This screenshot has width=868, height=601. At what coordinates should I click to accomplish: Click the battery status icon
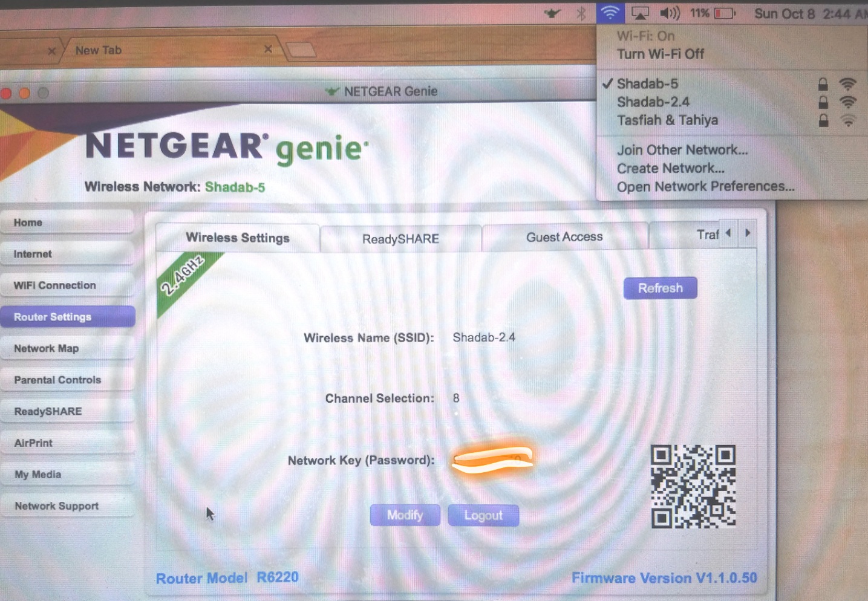click(724, 13)
